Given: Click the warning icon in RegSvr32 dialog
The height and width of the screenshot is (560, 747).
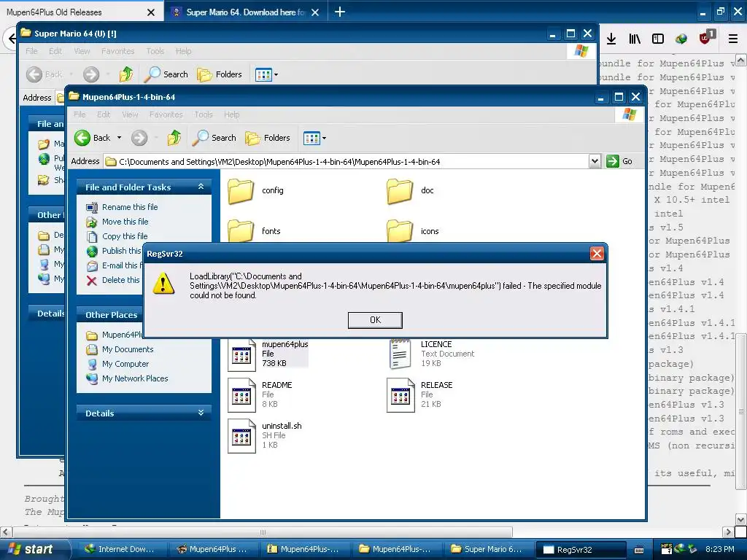Looking at the screenshot, I should pos(163,284).
